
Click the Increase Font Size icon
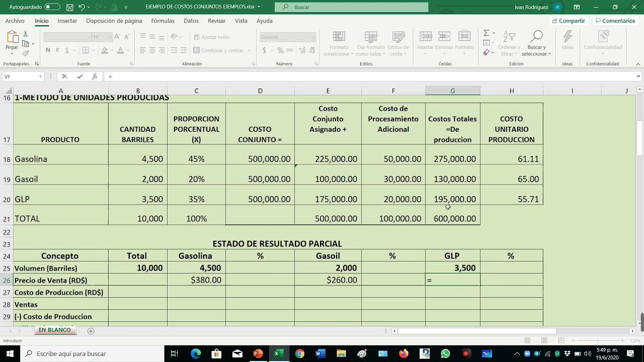click(117, 37)
